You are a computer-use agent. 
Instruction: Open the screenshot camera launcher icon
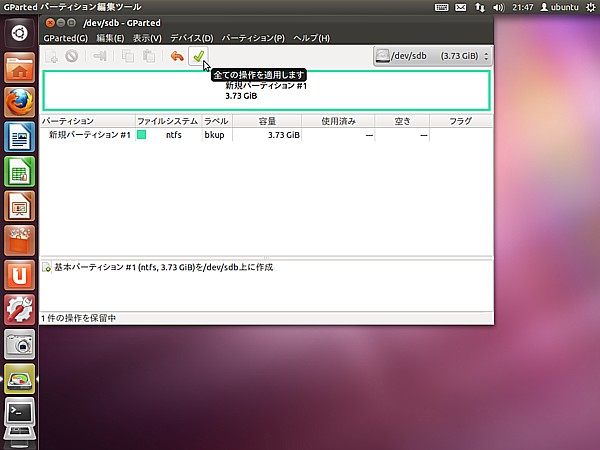pos(19,344)
